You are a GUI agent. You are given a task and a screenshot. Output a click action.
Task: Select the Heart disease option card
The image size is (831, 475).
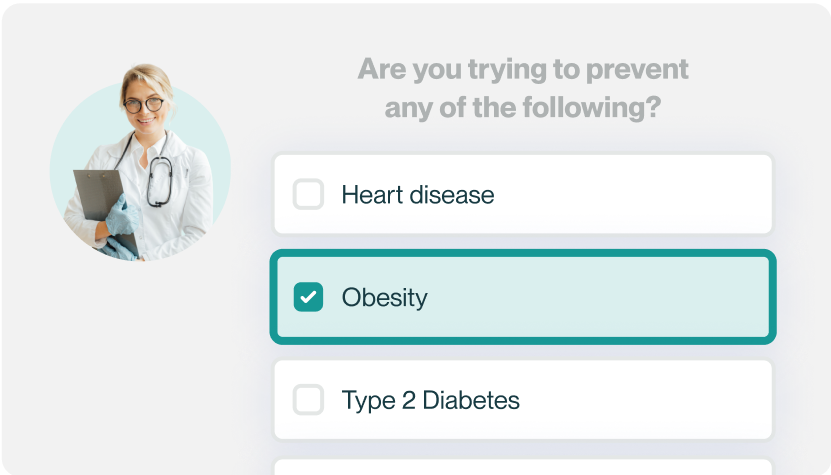point(600,194)
